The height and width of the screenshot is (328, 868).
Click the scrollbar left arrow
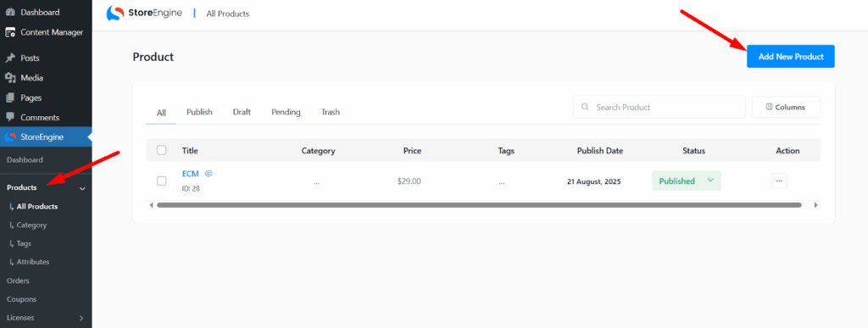(x=152, y=205)
